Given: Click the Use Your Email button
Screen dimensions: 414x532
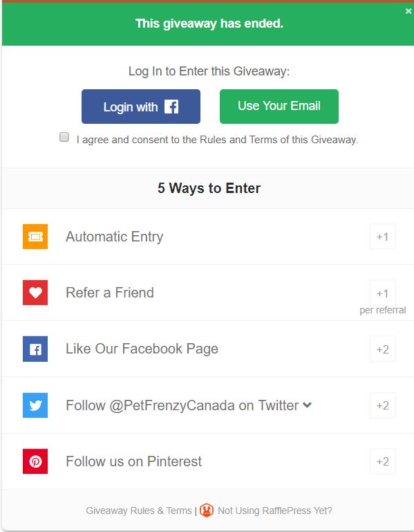Looking at the screenshot, I should tap(279, 107).
